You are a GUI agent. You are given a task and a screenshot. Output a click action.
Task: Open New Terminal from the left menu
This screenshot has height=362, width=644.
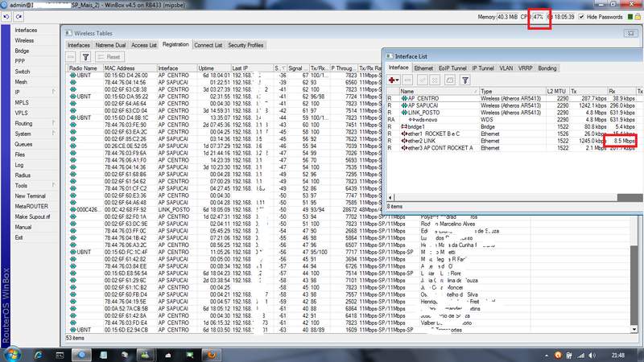[x=30, y=195]
